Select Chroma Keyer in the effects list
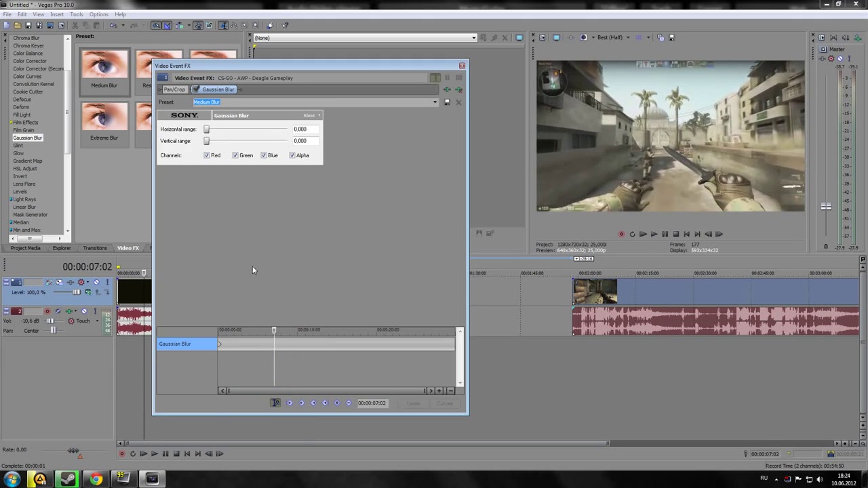The height and width of the screenshot is (488, 868). (x=28, y=46)
